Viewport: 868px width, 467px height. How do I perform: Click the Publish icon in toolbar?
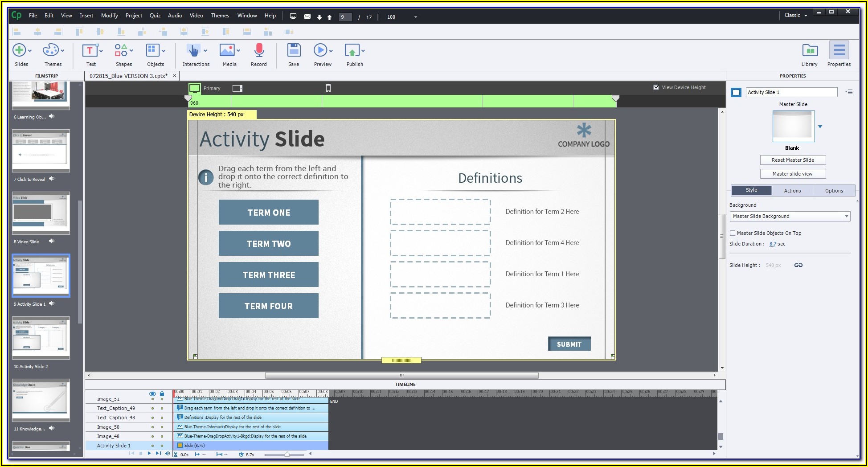352,50
